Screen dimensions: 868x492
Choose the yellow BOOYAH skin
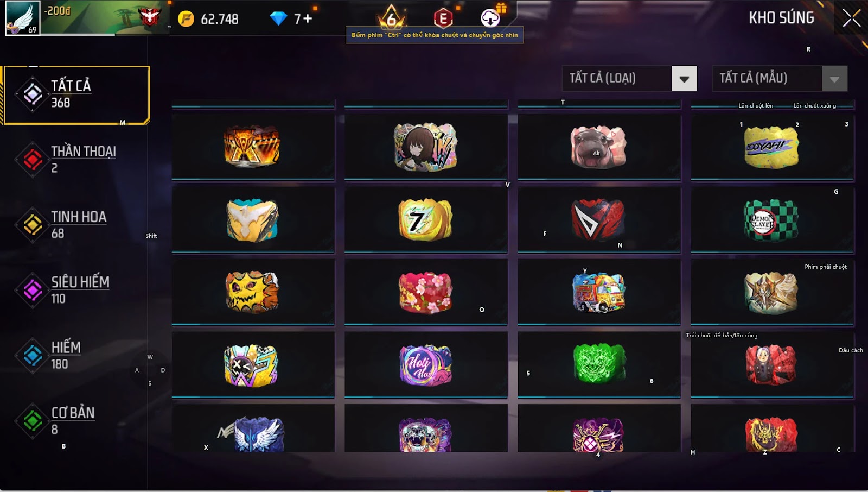pyautogui.click(x=771, y=147)
